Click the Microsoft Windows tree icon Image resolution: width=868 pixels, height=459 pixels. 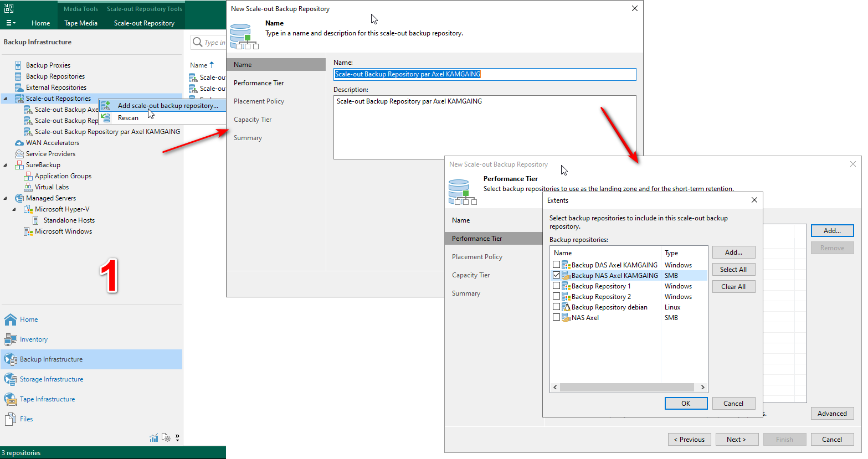(28, 231)
